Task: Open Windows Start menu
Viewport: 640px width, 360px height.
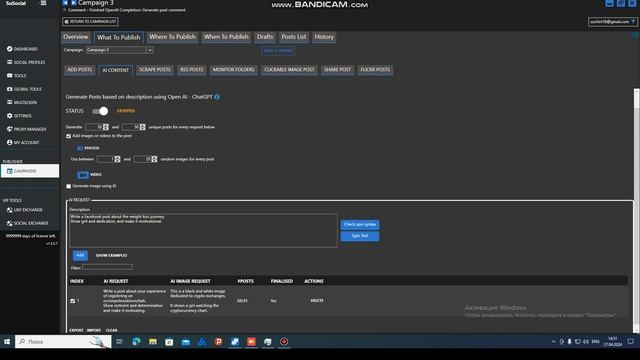Action: (7, 342)
